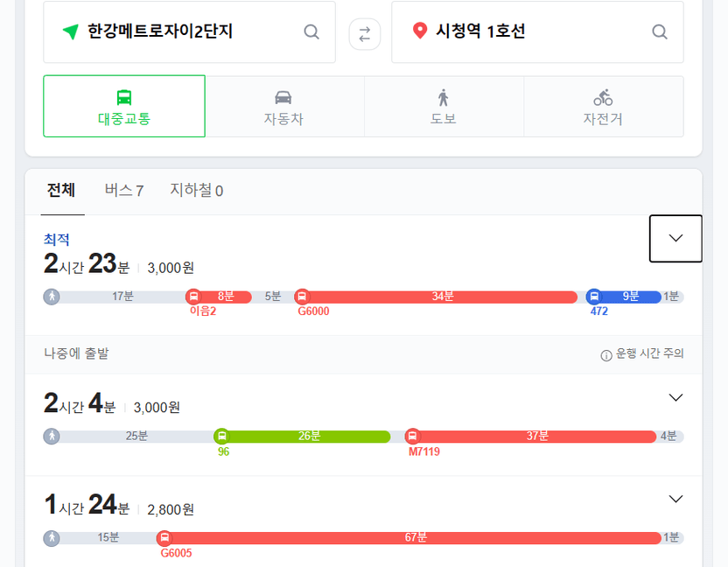
Task: Click the blue 472 bus icon
Action: [594, 297]
